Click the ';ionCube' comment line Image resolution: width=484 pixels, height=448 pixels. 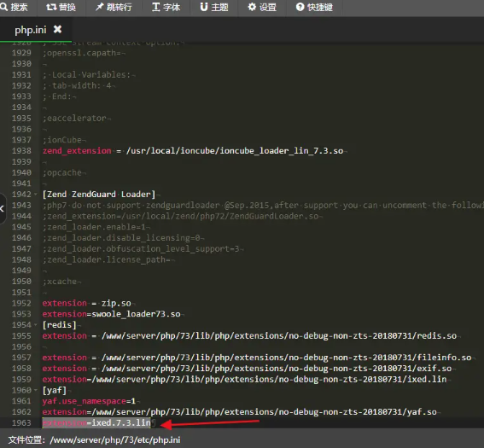(x=61, y=140)
